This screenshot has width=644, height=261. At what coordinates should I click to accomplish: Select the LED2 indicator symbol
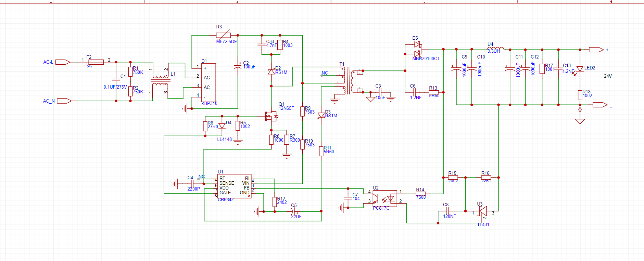pos(580,69)
